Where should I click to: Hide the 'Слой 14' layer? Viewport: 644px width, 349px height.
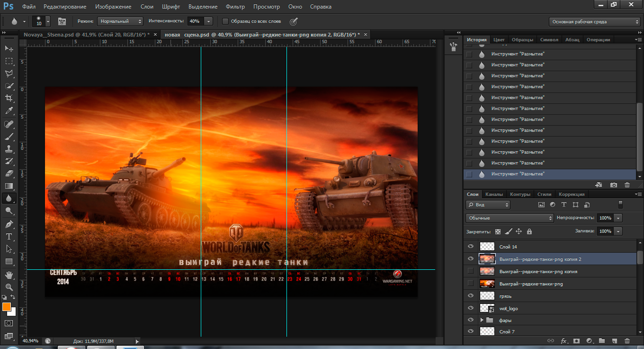point(470,247)
